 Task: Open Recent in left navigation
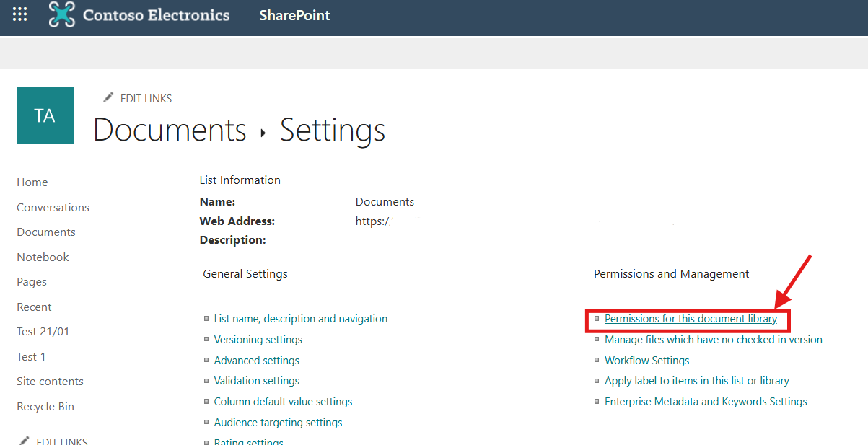pos(34,307)
